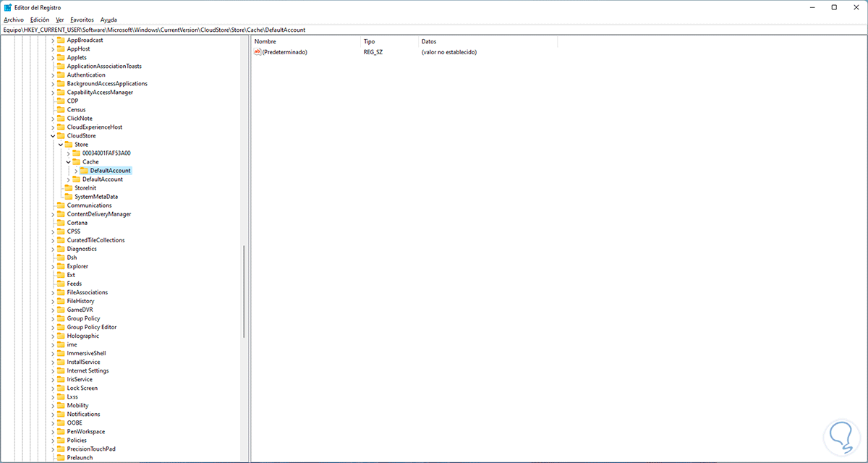
Task: Select the ImmersiveShell tree item
Action: 86,353
